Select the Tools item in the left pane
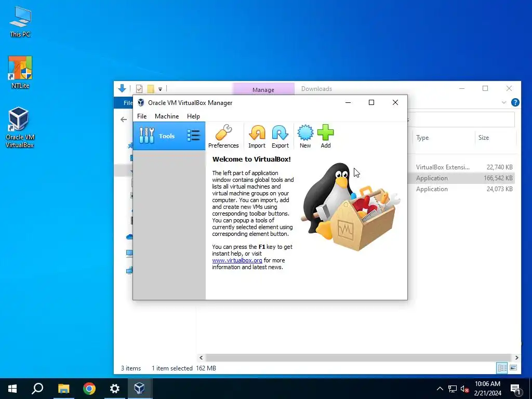The height and width of the screenshot is (399, 532). (169, 136)
